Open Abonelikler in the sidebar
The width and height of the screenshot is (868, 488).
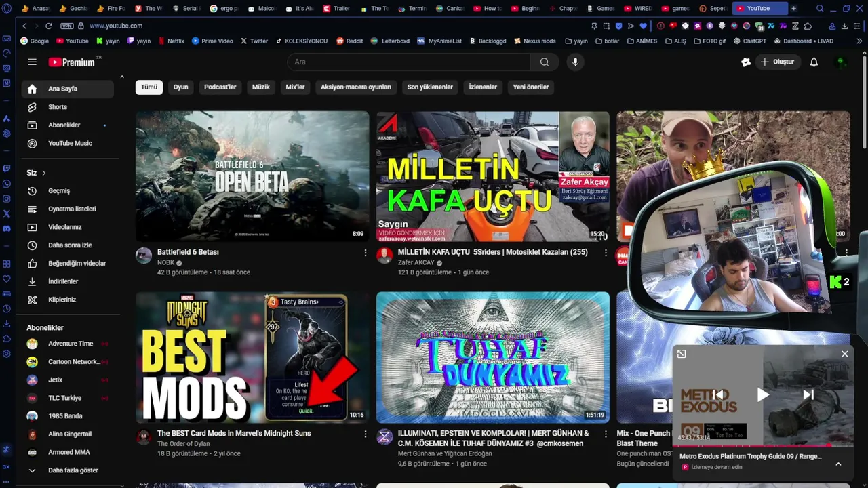(x=67, y=125)
